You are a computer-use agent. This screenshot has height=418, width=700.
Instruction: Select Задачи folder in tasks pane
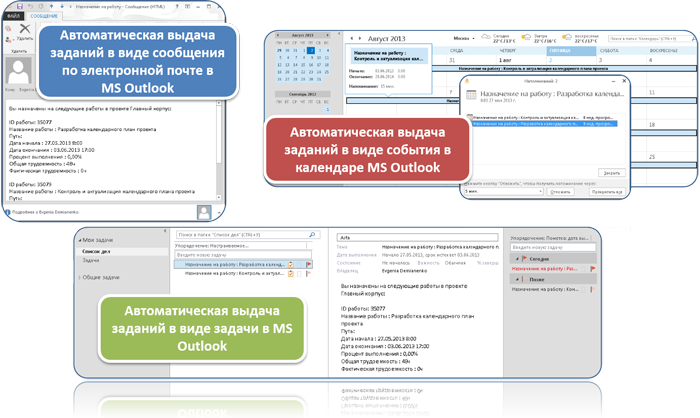tap(91, 260)
